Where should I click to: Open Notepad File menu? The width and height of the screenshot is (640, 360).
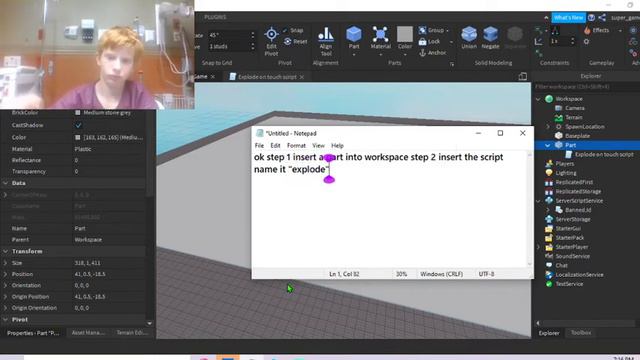259,146
